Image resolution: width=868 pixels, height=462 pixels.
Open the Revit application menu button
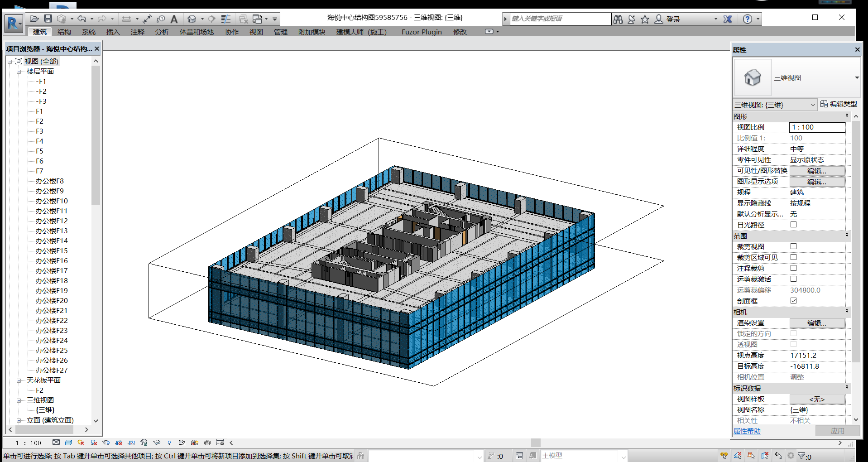[13, 23]
